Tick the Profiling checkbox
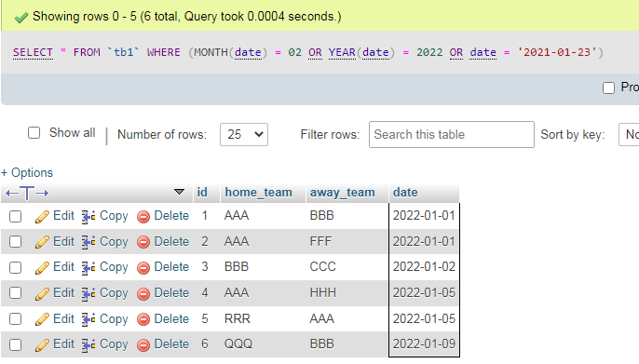The width and height of the screenshot is (639, 364). tap(609, 88)
